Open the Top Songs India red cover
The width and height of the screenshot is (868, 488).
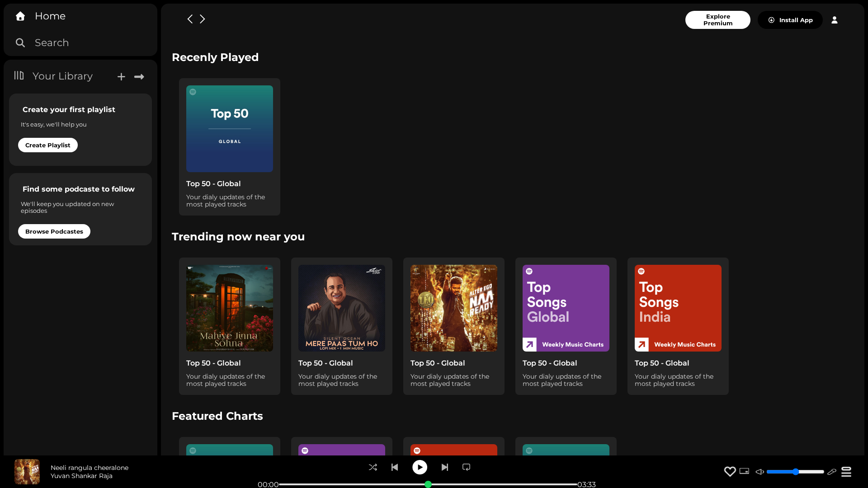click(678, 308)
